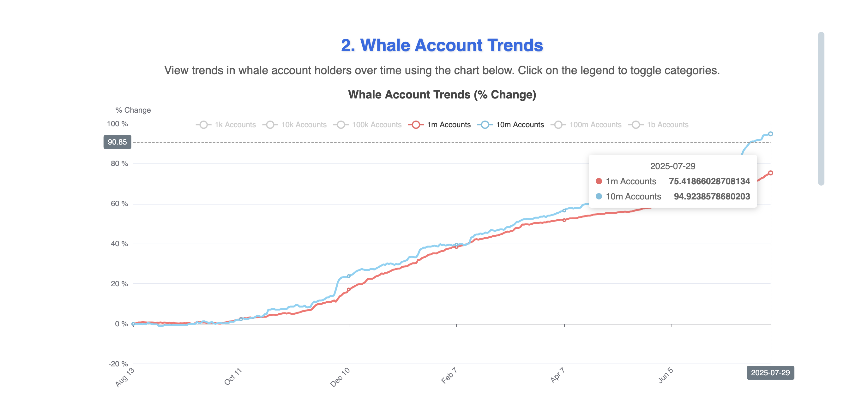Click the Dec 10 x-axis label
The height and width of the screenshot is (397, 868).
pos(340,377)
